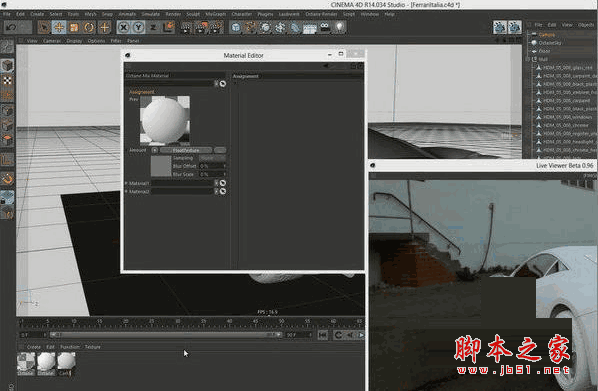This screenshot has width=598, height=391.
Task: Expand the Material1 row
Action: [x=126, y=183]
